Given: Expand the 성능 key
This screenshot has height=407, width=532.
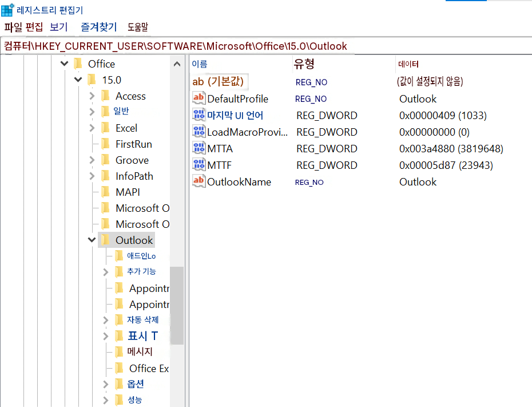Looking at the screenshot, I should click(x=106, y=400).
